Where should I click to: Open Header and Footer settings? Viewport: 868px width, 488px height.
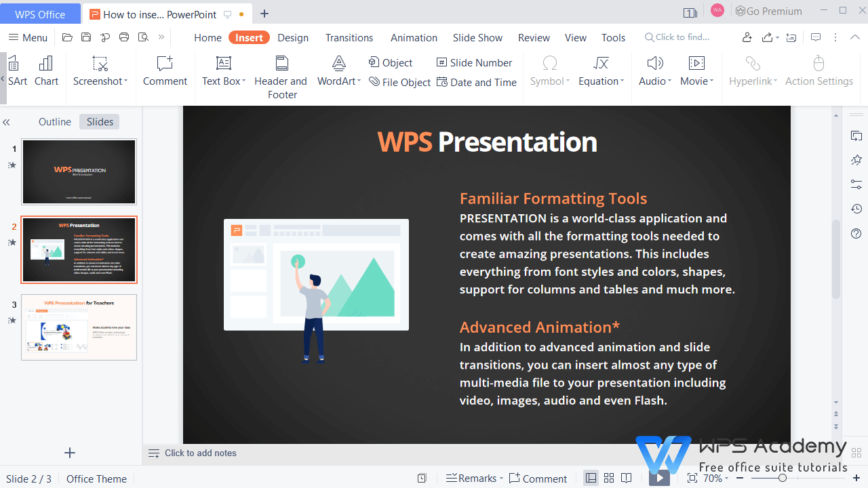click(x=281, y=77)
